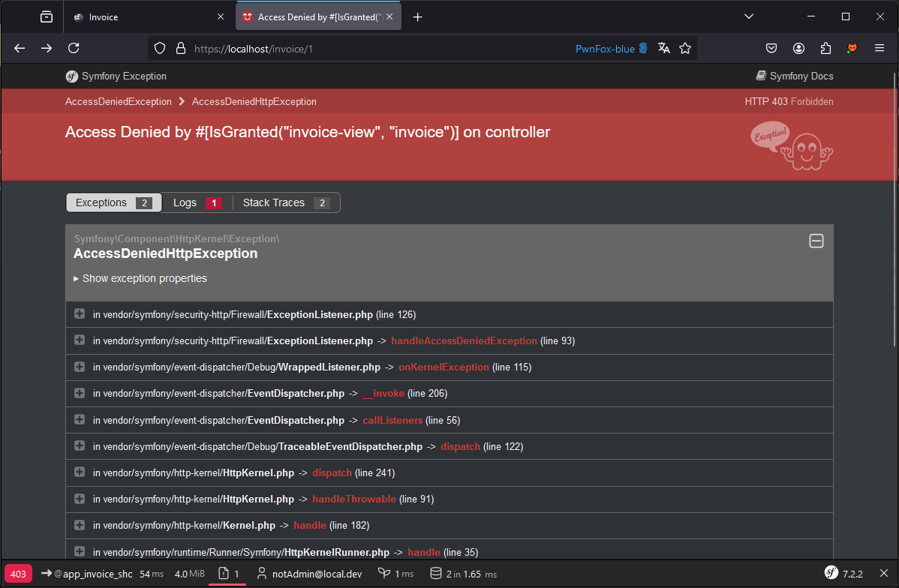899x588 pixels.
Task: Close the Symfony debug toolbar
Action: click(x=883, y=574)
